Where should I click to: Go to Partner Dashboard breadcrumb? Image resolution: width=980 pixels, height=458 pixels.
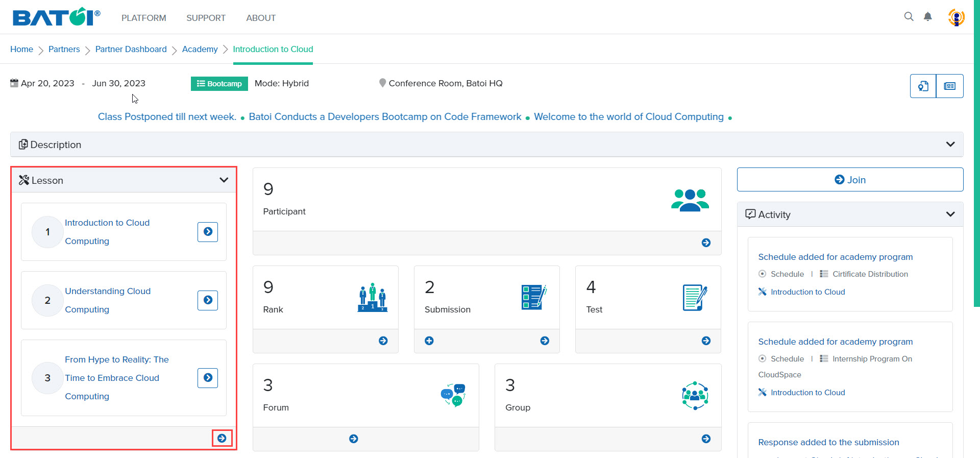pyautogui.click(x=131, y=49)
